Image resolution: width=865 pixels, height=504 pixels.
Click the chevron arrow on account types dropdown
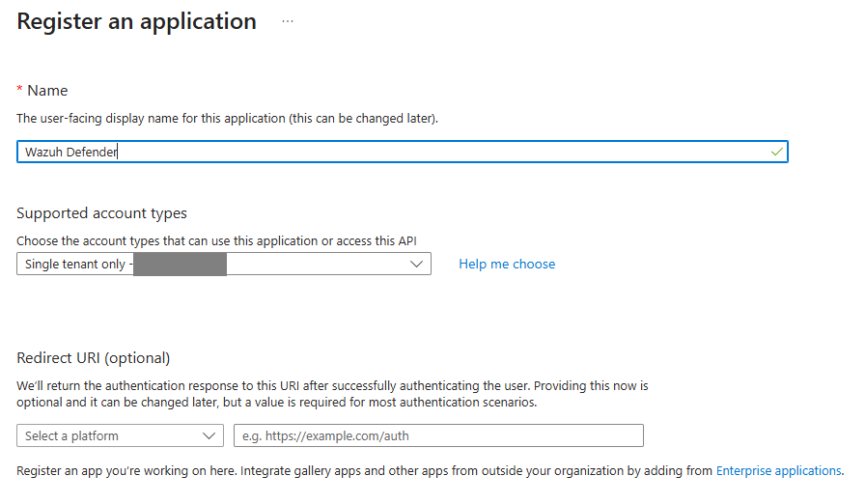(417, 264)
